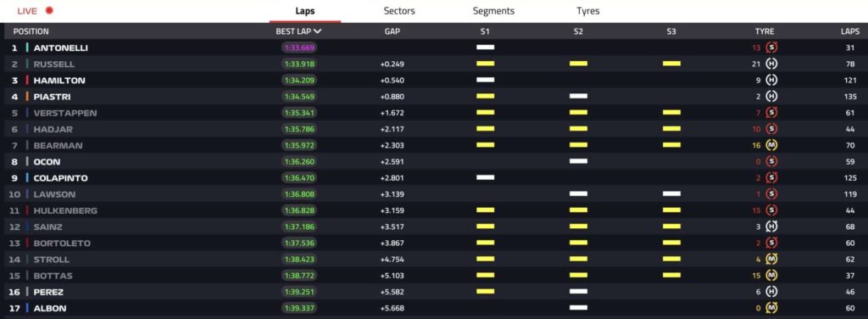This screenshot has height=319, width=868.
Task: Click Hamilton's hard tyre icon
Action: click(x=771, y=81)
